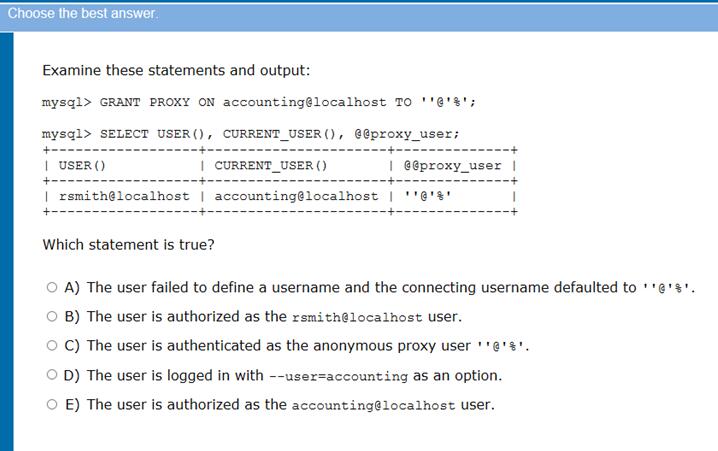Click the GRANT PROXY statement line

259,102
